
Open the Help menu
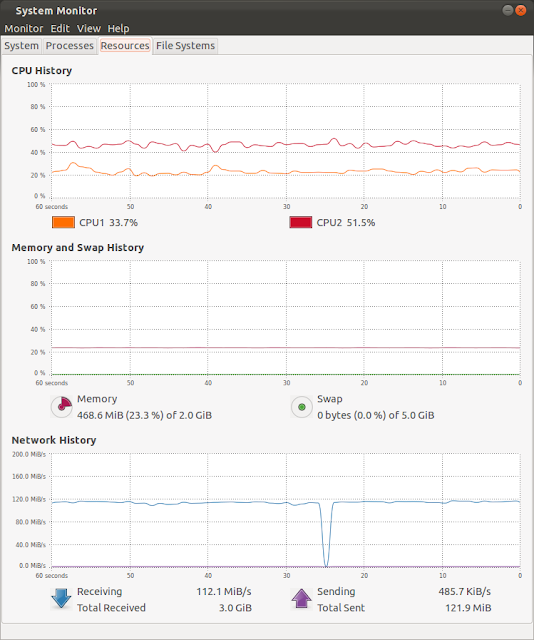(x=118, y=29)
